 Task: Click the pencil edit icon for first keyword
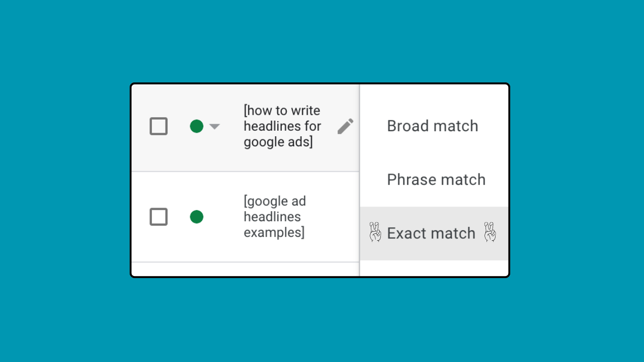345,126
